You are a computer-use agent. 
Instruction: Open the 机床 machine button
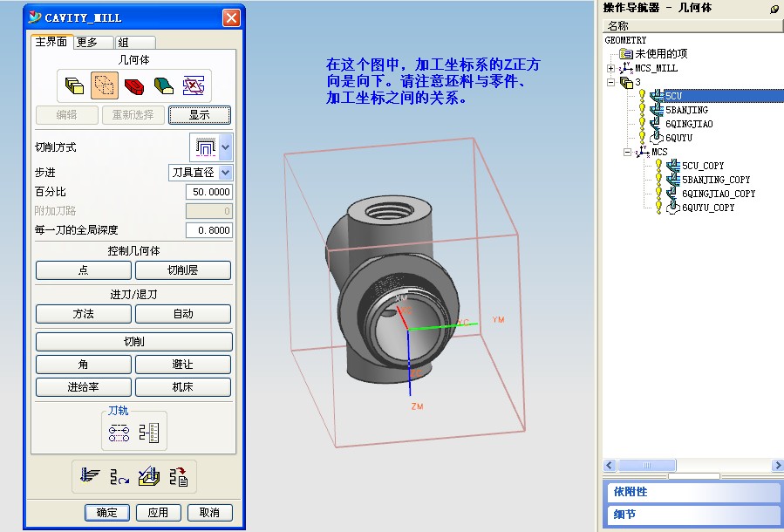click(x=183, y=387)
